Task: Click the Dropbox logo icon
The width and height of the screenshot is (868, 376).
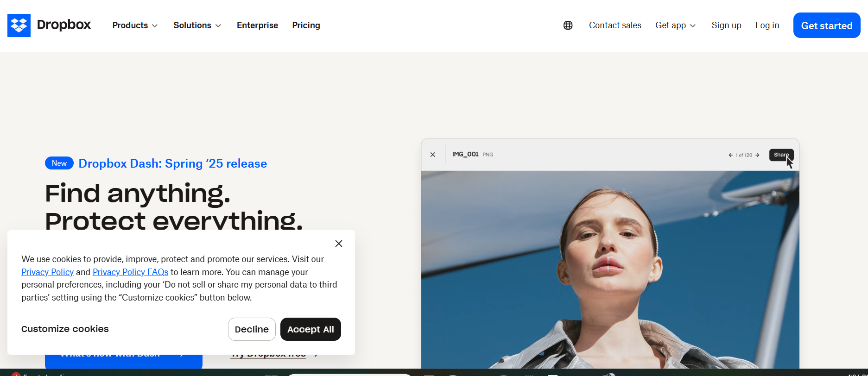Action: [19, 25]
